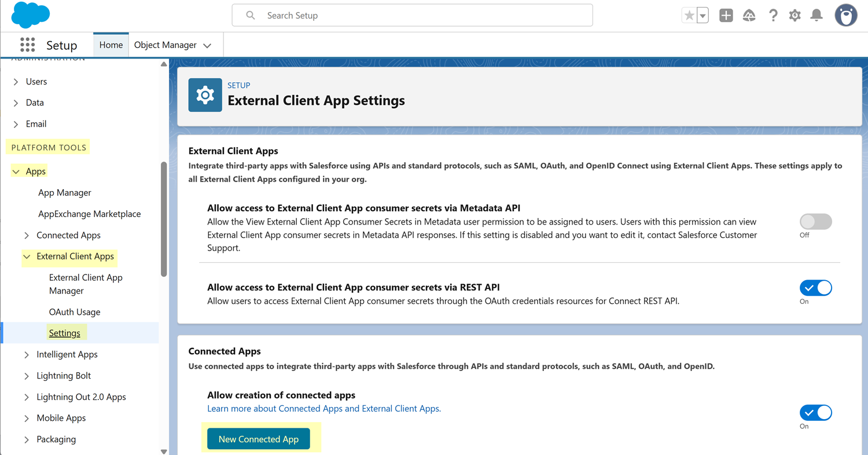Click the Salesforce cloud logo
This screenshot has height=455, width=868.
pos(30,15)
